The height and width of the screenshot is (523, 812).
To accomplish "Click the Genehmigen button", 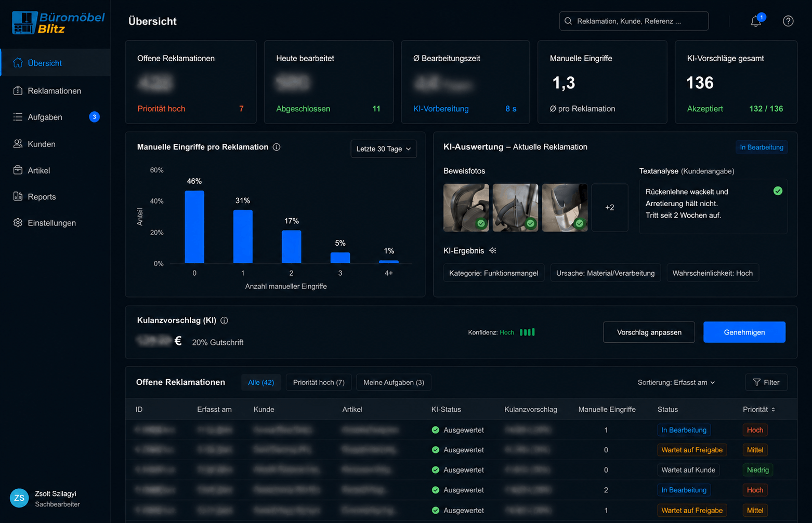I will click(x=744, y=332).
